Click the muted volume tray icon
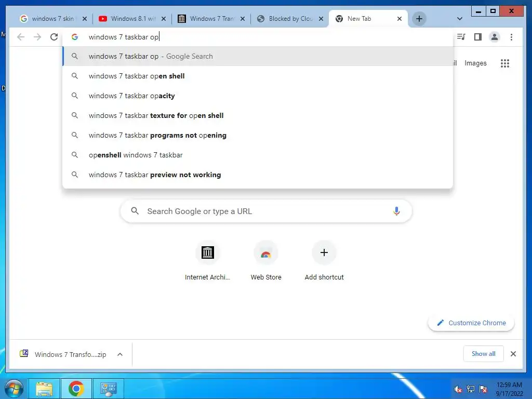 458,389
